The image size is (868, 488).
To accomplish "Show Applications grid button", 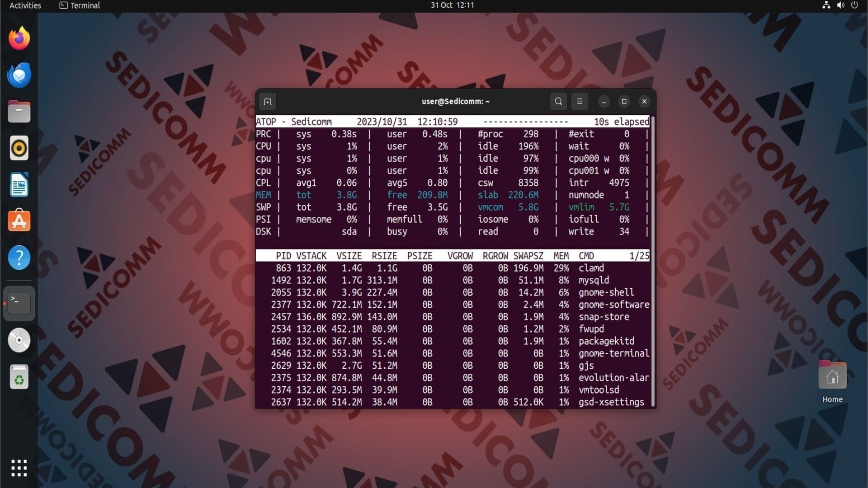I will coord(19,468).
